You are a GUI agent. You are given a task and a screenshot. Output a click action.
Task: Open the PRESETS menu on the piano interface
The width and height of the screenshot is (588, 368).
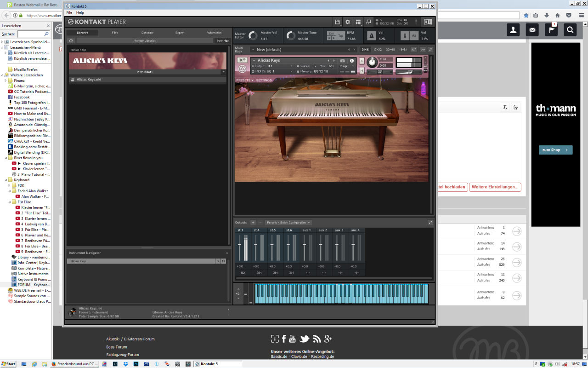(x=244, y=80)
